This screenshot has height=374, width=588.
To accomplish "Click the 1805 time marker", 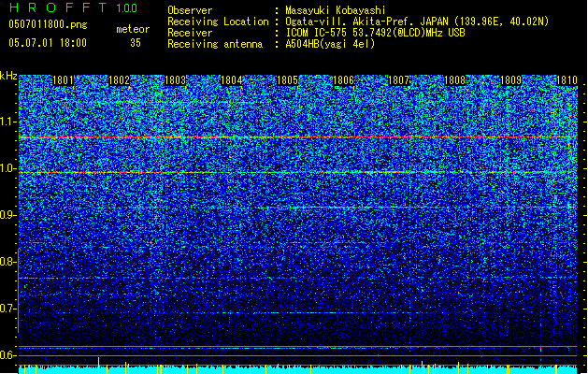I will tap(287, 80).
